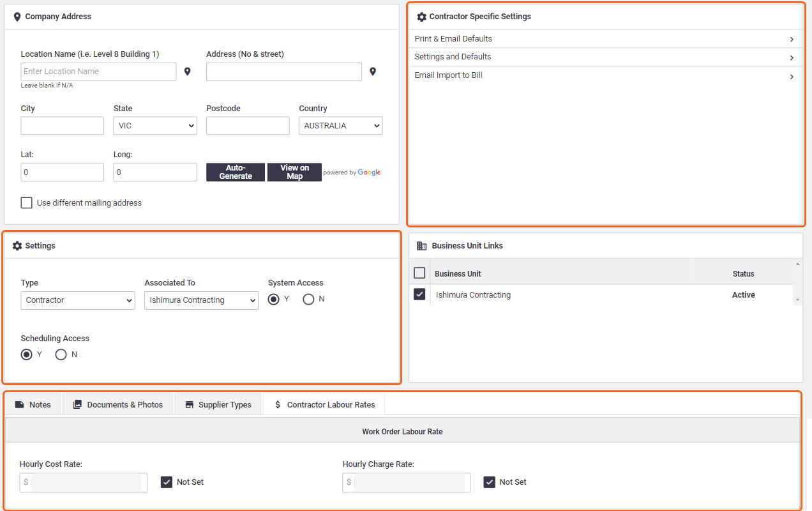
Task: Switch to the Notes tab
Action: click(33, 404)
